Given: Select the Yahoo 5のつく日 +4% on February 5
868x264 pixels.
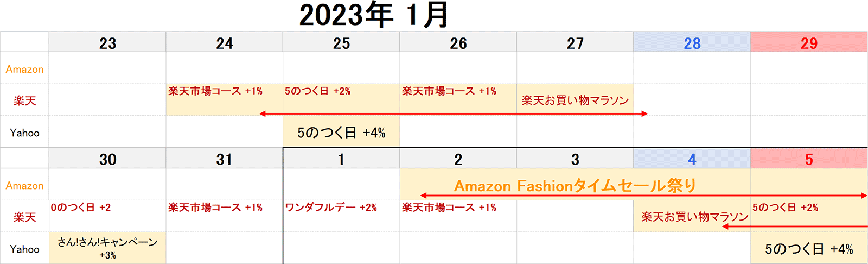Looking at the screenshot, I should click(809, 248).
